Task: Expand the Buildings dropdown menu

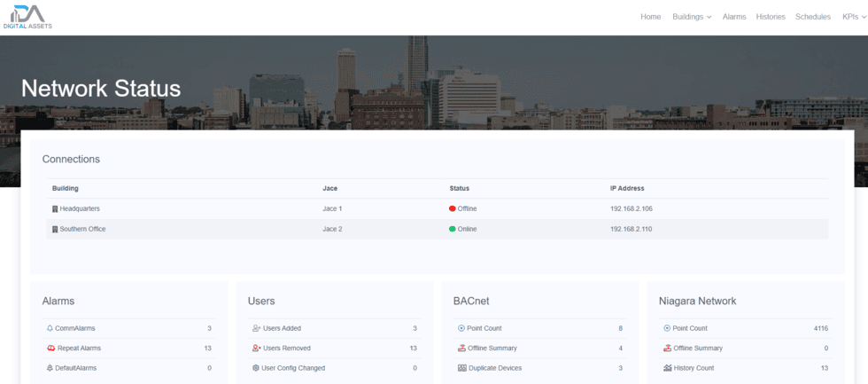Action: [692, 17]
